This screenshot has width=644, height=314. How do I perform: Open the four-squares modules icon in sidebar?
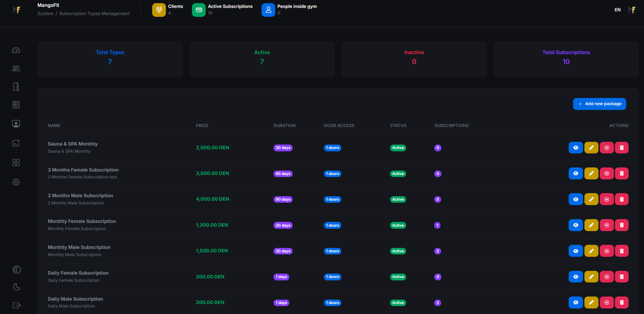point(16,162)
